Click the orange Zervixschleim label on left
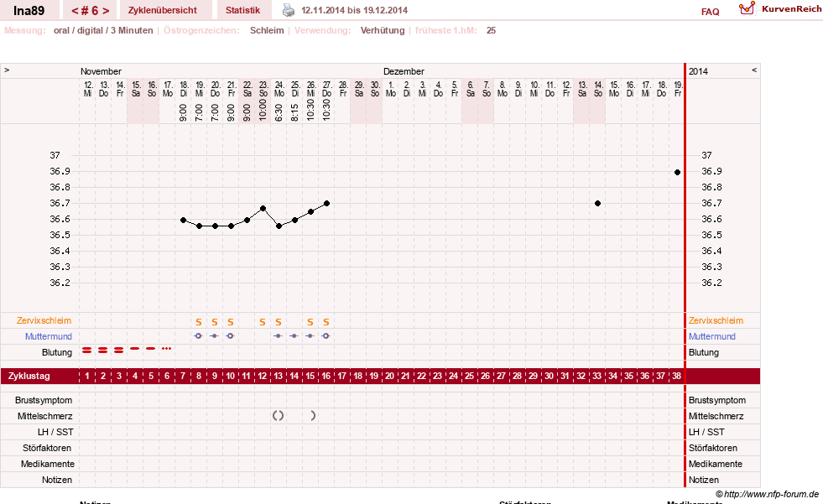 (x=44, y=320)
